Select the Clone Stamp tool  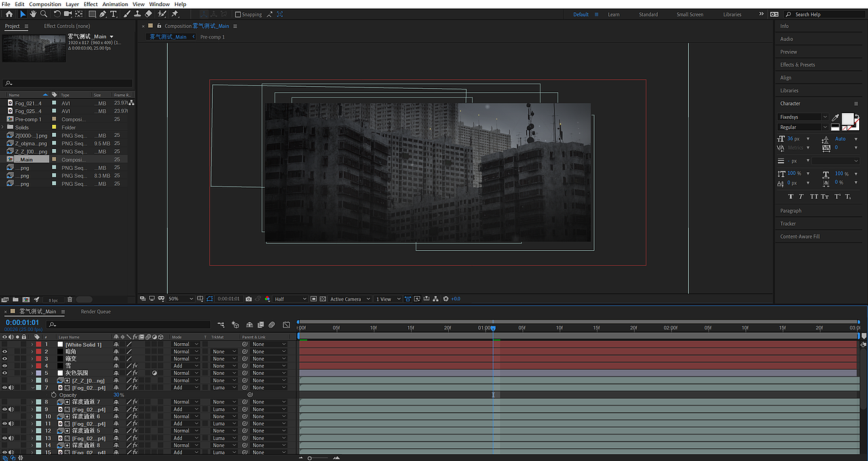(x=138, y=14)
